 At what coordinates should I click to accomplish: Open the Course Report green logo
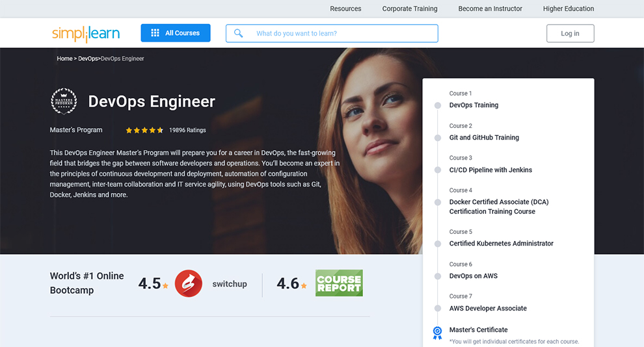point(339,283)
